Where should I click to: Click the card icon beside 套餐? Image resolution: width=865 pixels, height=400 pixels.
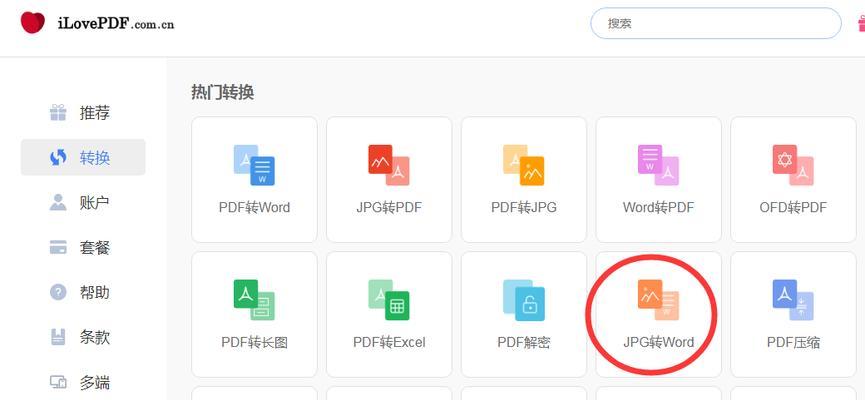click(58, 248)
